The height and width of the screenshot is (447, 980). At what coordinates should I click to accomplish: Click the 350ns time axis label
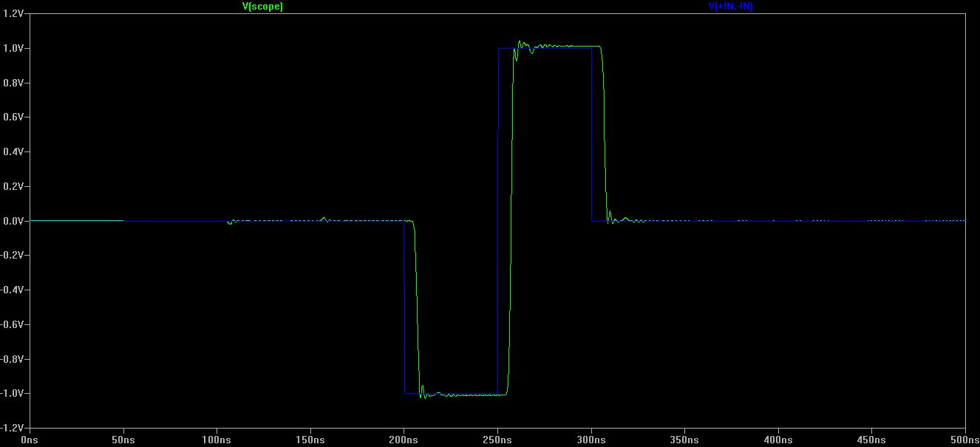[x=684, y=440]
